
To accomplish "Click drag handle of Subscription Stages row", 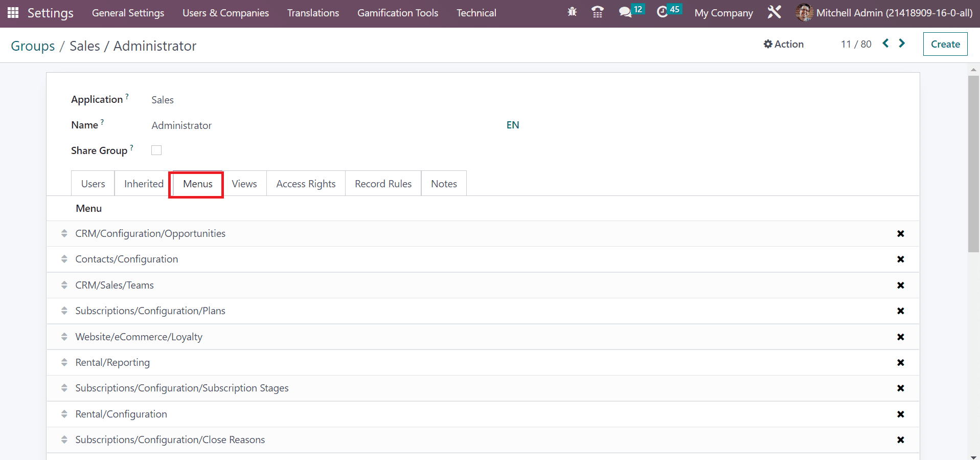I will click(x=64, y=388).
